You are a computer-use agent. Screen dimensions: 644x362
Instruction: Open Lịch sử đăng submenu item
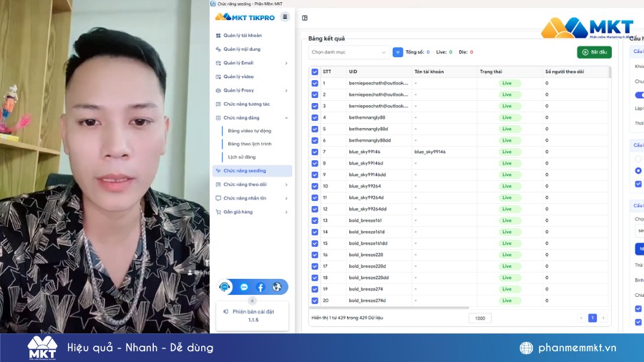242,157
